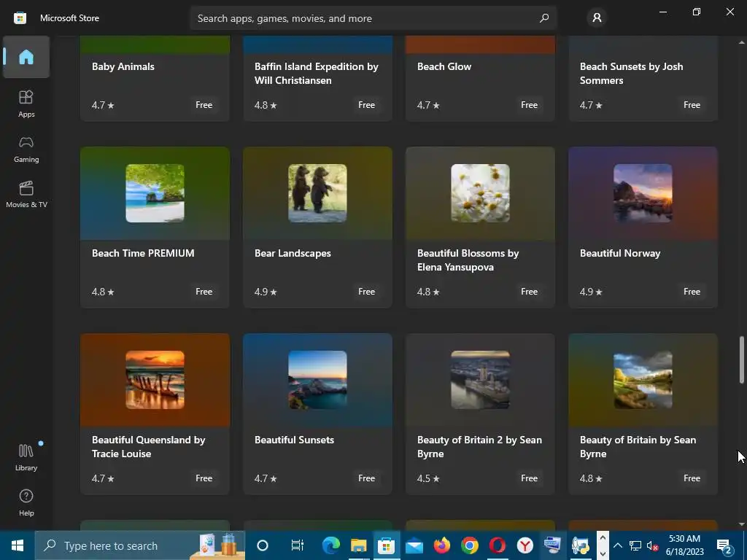Open the user account profile icon
Image resolution: width=747 pixels, height=560 pixels.
point(597,18)
